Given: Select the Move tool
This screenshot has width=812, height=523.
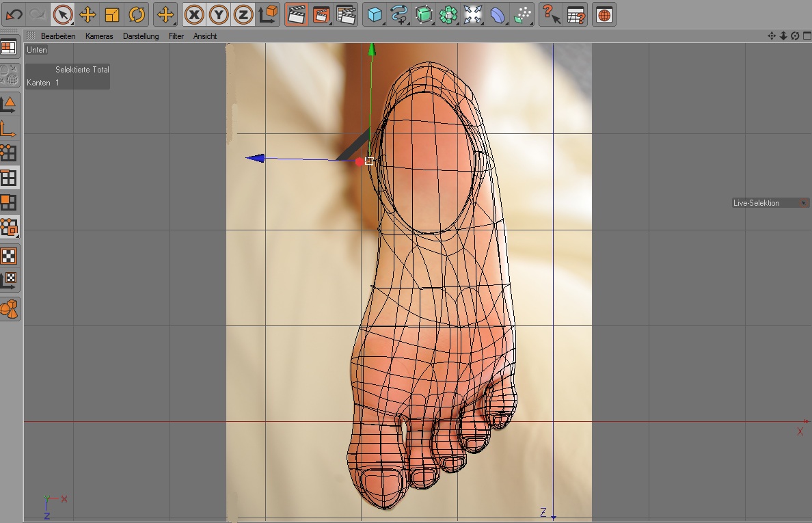Looking at the screenshot, I should tap(87, 14).
